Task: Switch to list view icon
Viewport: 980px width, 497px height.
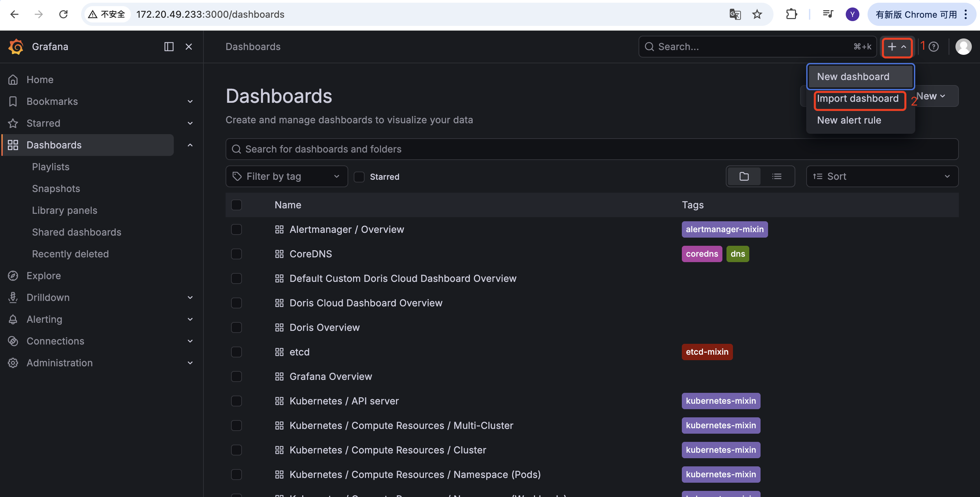Action: [x=777, y=176]
